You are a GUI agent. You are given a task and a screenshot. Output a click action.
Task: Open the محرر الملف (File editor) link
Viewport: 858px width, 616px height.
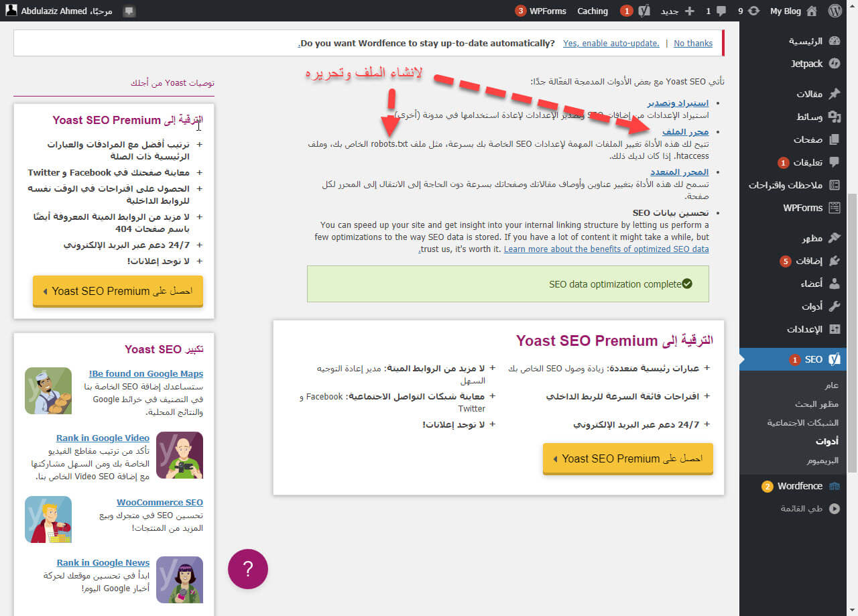point(686,132)
